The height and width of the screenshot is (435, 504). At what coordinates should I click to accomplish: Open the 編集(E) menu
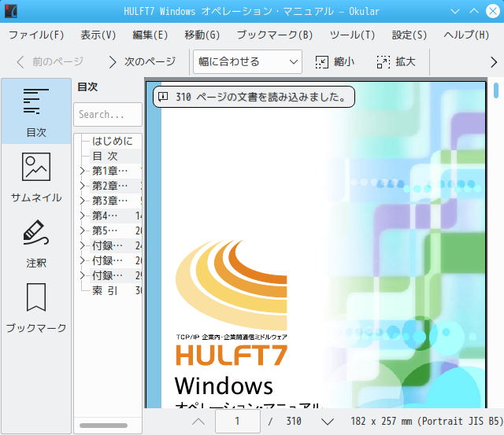[x=150, y=35]
